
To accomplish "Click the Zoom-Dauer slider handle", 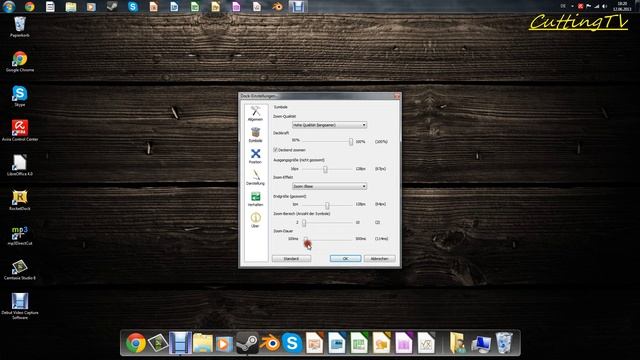I will 306,239.
